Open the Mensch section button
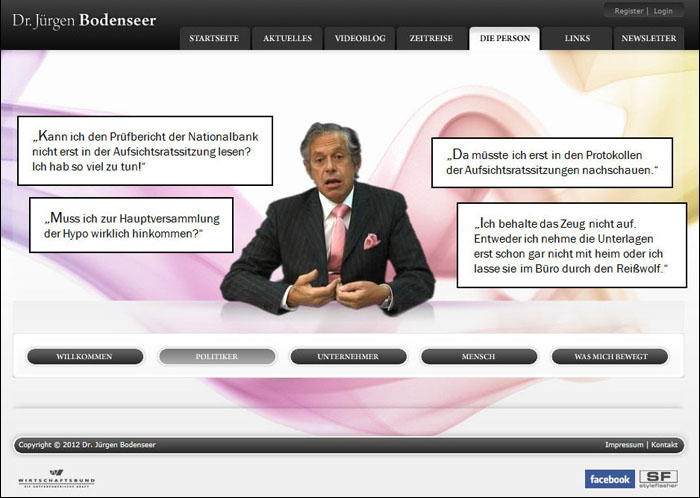 point(479,357)
